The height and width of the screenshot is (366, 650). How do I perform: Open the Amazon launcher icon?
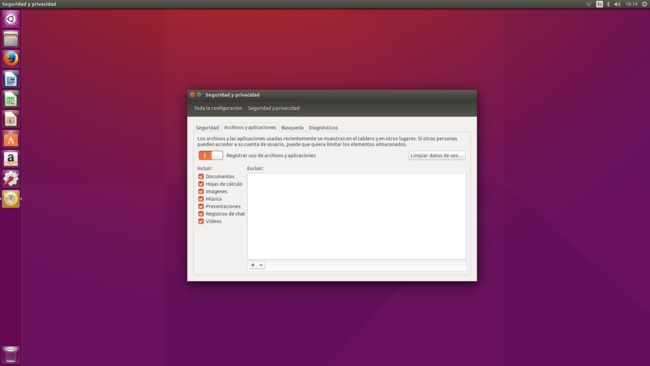(11, 159)
